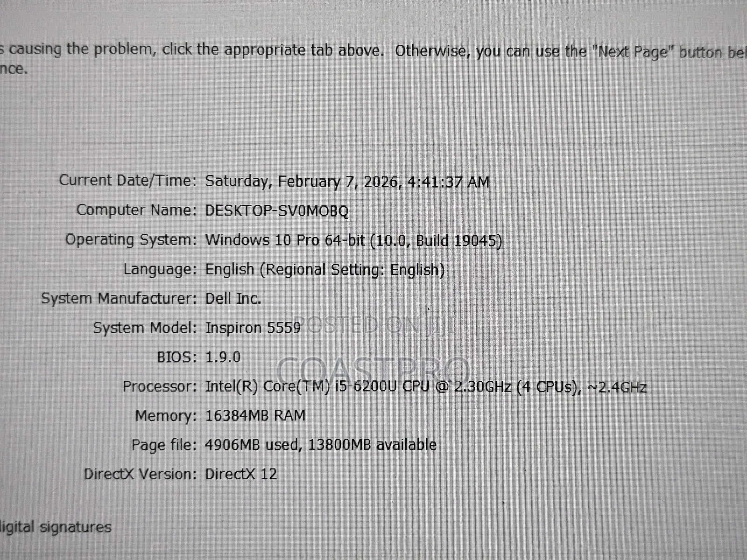Select the System Manufacturer label
Screen dimensions: 747x560
(x=119, y=298)
